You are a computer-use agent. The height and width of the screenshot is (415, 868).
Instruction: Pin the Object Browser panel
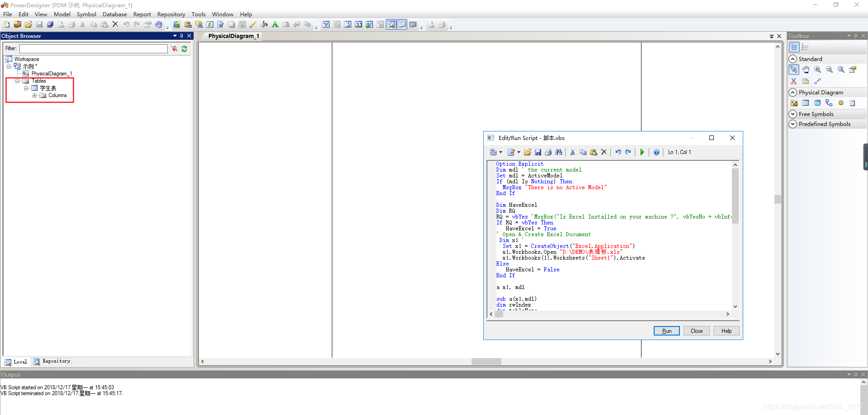[182, 36]
